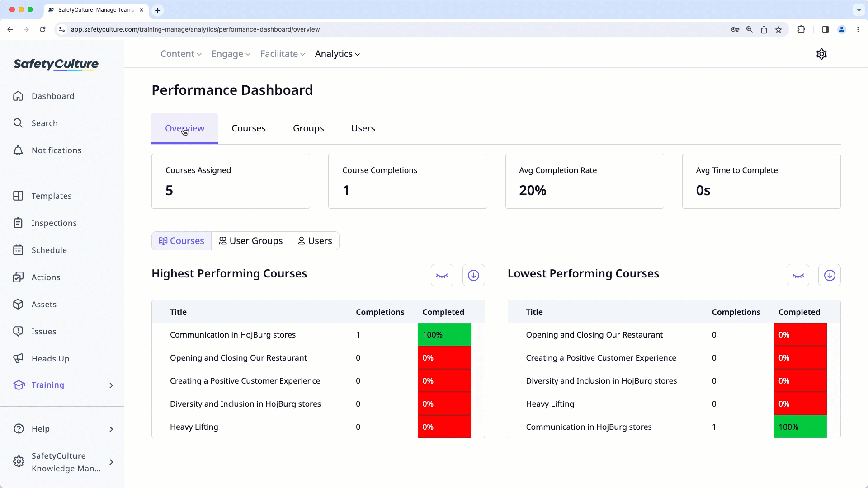868x488 pixels.
Task: Sort Highest table by Completions header
Action: (x=380, y=312)
